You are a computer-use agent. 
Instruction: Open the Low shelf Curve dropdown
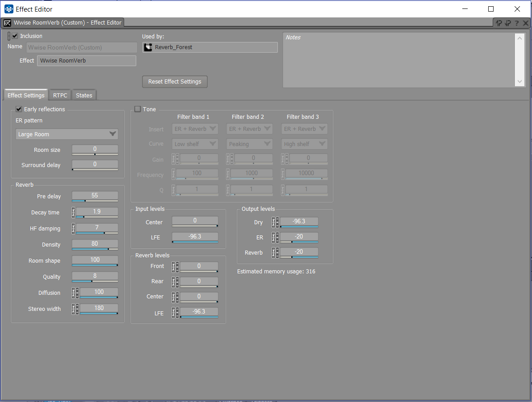click(195, 144)
